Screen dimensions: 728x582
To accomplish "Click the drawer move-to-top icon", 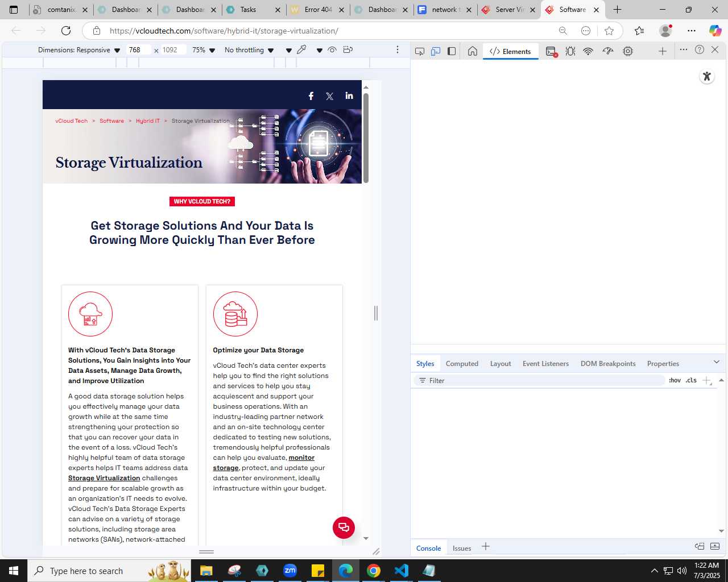I will 700,546.
